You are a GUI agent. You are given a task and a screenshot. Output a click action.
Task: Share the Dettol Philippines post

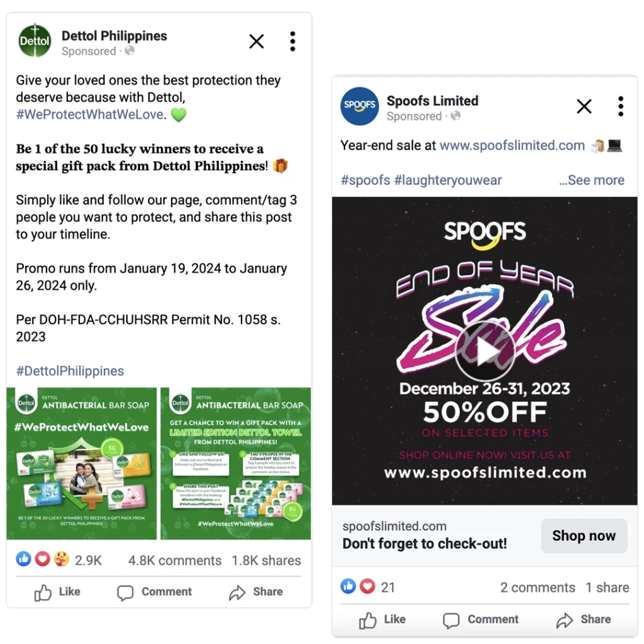point(256,592)
